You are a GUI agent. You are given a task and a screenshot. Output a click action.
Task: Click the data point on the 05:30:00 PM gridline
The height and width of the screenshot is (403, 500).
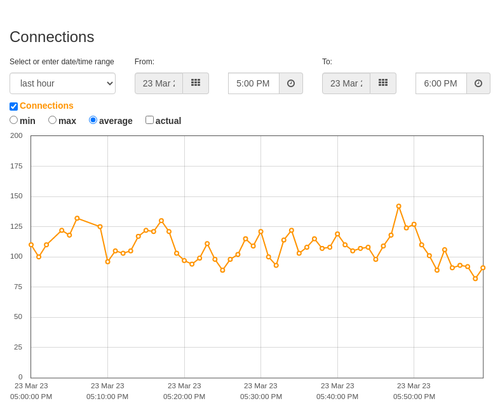[261, 232]
